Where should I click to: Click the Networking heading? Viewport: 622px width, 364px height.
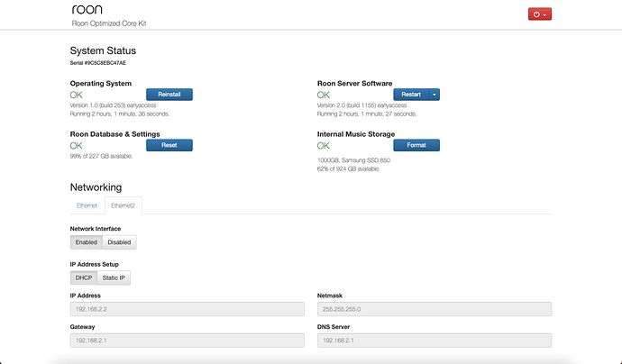(x=96, y=187)
